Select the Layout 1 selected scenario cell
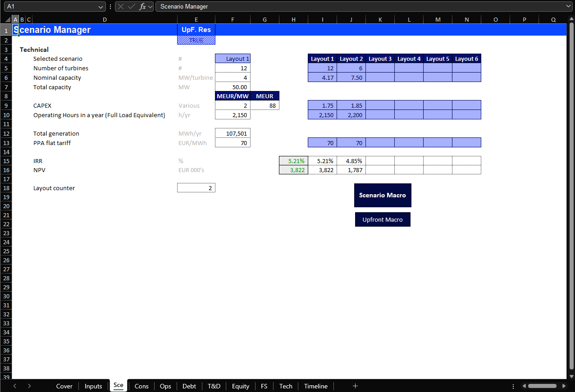 [x=233, y=59]
